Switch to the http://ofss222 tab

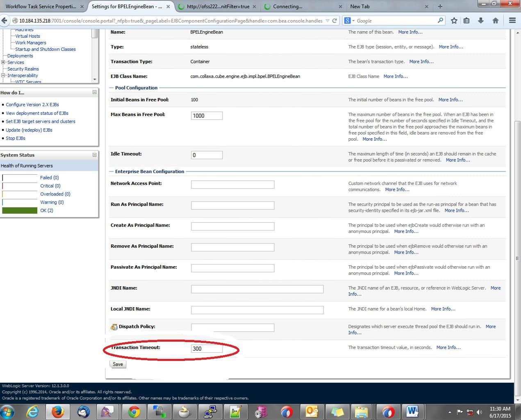point(218,7)
